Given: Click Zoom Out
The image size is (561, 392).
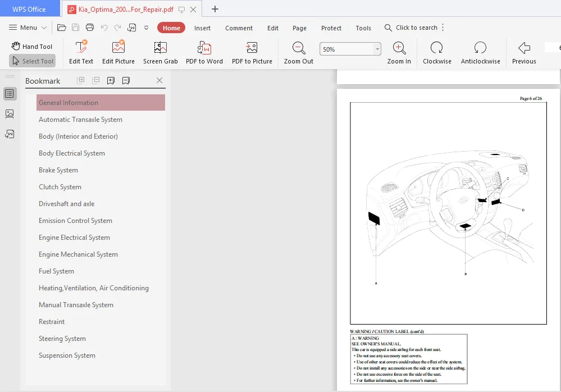Looking at the screenshot, I should click(299, 52).
